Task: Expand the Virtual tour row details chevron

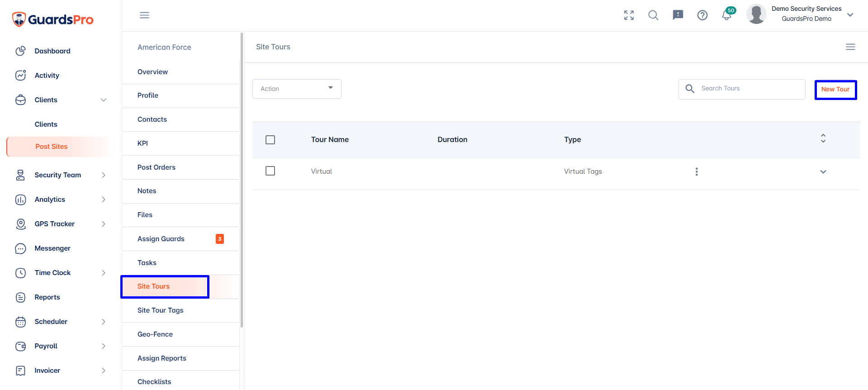Action: [823, 171]
